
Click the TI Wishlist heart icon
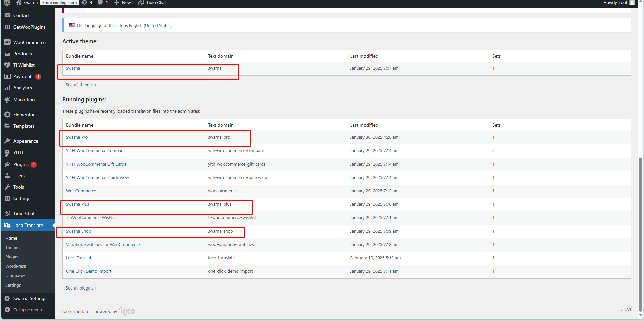pyautogui.click(x=7, y=65)
